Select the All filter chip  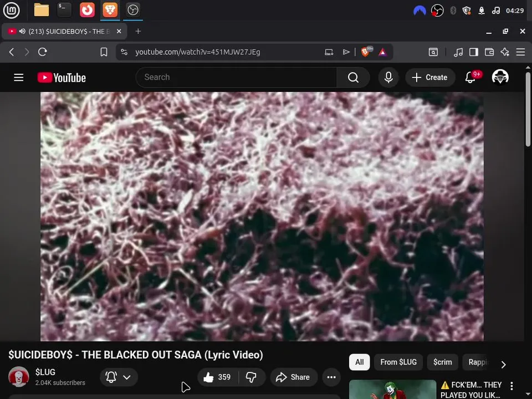[359, 362]
